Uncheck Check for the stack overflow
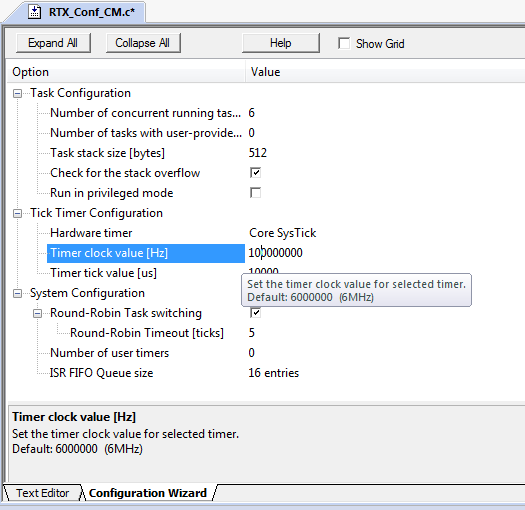This screenshot has height=510, width=525. point(255,173)
